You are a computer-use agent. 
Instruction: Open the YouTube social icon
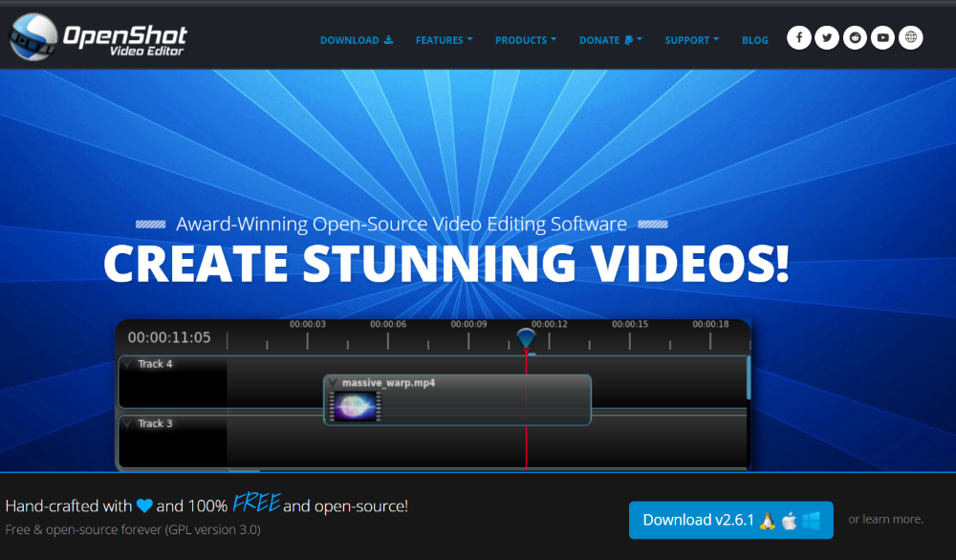[x=882, y=38]
